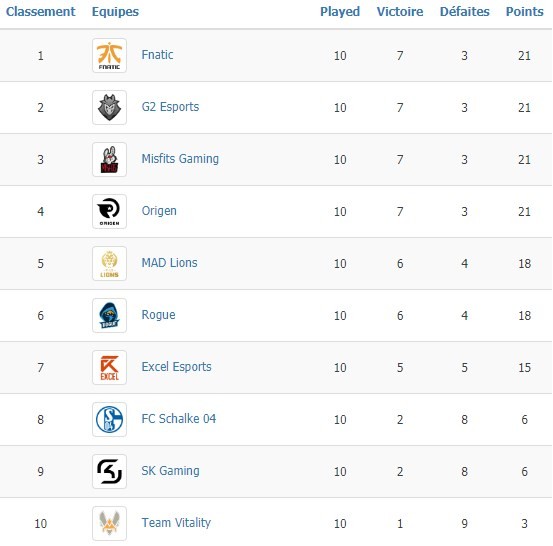Open the Misfits Gaming team page link
This screenshot has width=553, height=546.
180,159
